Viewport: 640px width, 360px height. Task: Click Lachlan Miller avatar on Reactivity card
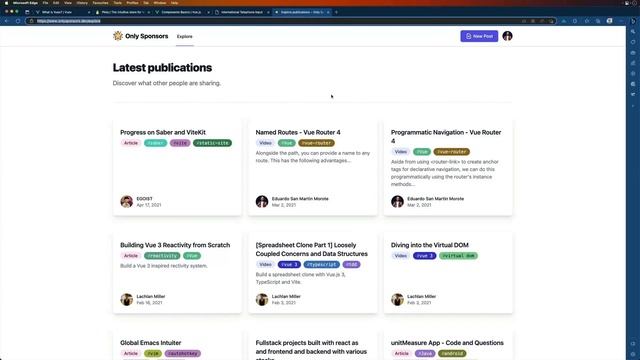(127, 299)
